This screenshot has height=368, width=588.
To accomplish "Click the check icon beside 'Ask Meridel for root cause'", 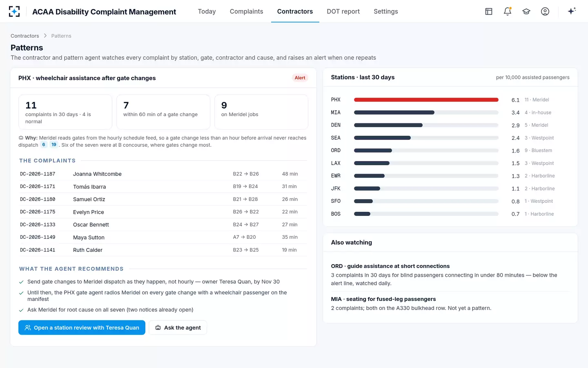I will (x=21, y=310).
